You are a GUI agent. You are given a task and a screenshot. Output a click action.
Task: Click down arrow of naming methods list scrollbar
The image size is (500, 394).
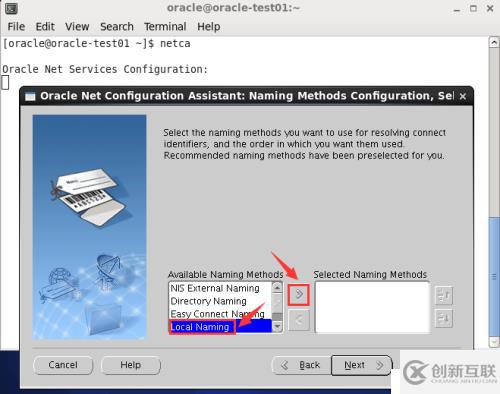277,327
